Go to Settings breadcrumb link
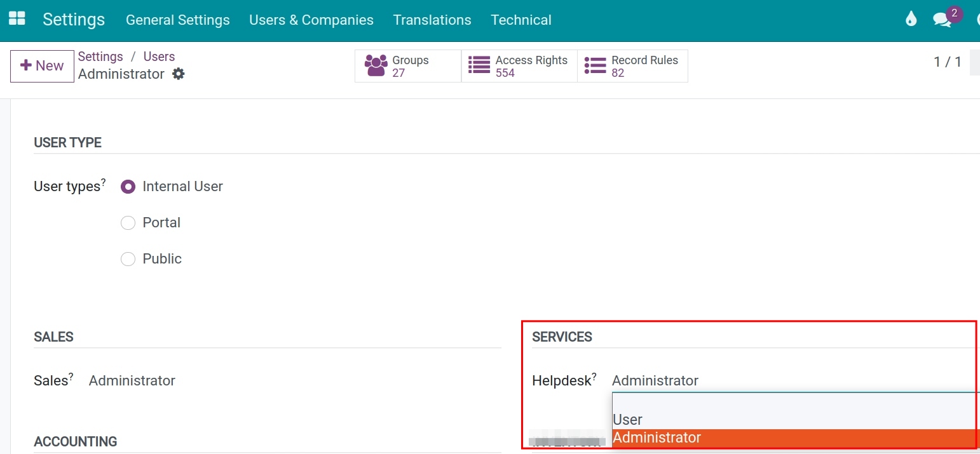980x454 pixels. (100, 57)
